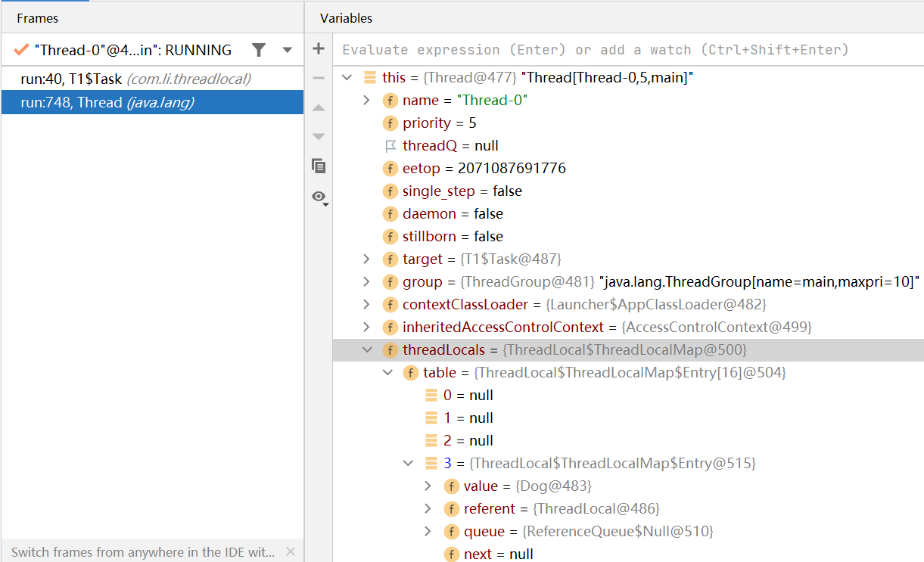
Task: Select the priority = 5 row
Action: [x=628, y=123]
